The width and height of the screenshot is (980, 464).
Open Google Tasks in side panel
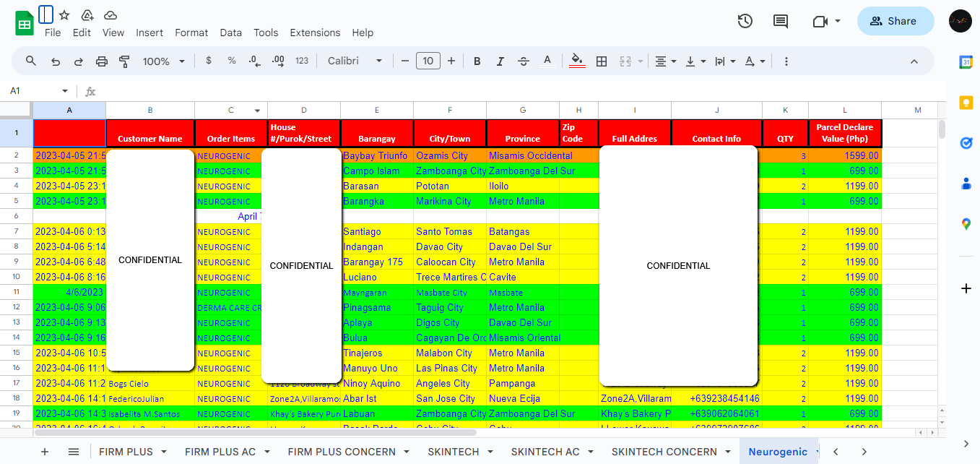pyautogui.click(x=966, y=143)
